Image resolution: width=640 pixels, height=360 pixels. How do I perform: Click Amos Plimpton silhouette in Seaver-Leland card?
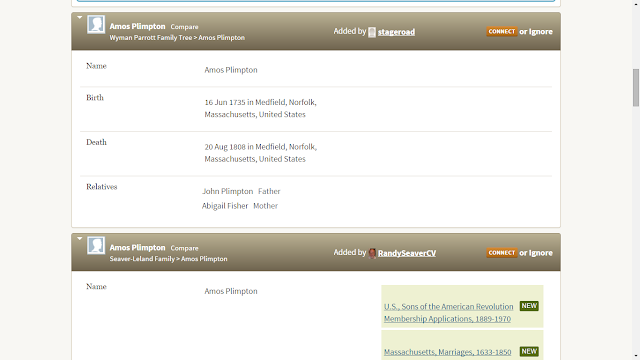point(96,246)
